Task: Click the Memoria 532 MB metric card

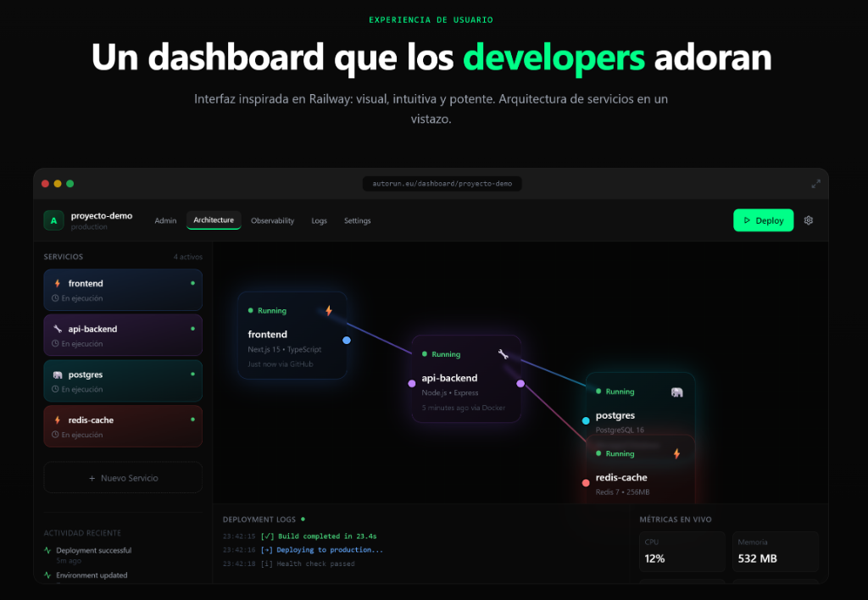Action: click(776, 552)
